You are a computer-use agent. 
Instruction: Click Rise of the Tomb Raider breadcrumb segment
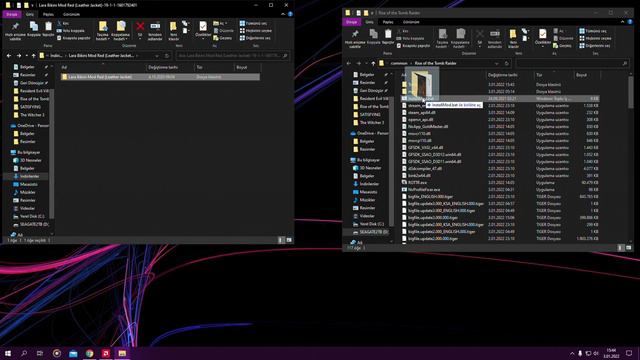[x=435, y=63]
